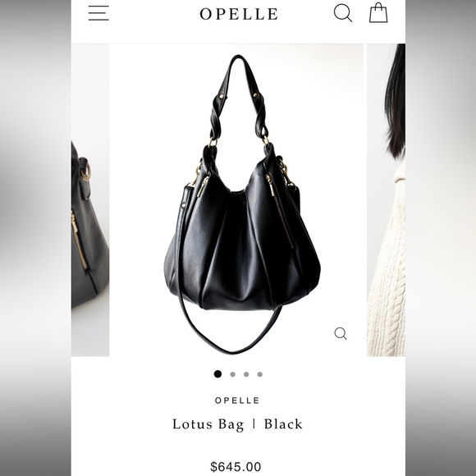This screenshot has width=476, height=476.
Task: Show the fourth carousel image dot
Action: 260,374
